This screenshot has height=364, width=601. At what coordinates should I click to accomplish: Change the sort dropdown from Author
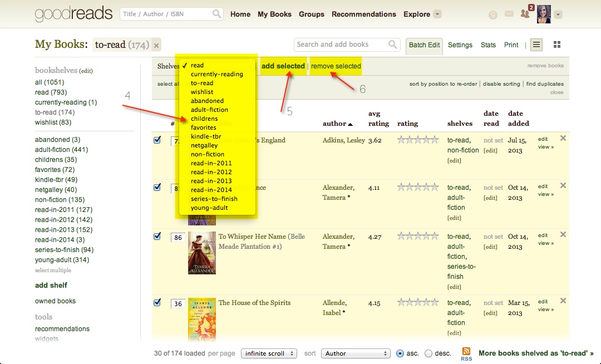click(356, 353)
